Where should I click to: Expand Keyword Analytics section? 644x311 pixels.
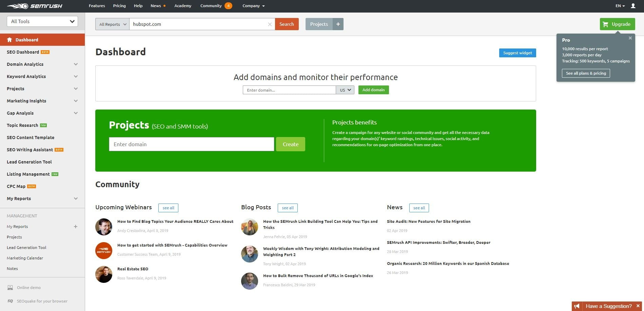76,76
